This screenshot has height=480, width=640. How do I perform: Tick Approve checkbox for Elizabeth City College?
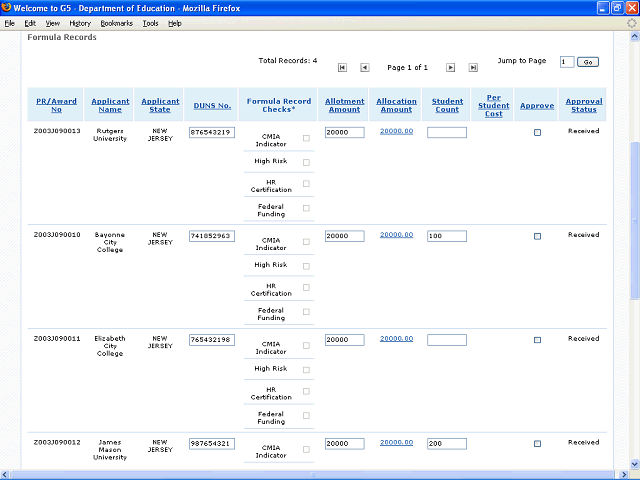pyautogui.click(x=537, y=340)
